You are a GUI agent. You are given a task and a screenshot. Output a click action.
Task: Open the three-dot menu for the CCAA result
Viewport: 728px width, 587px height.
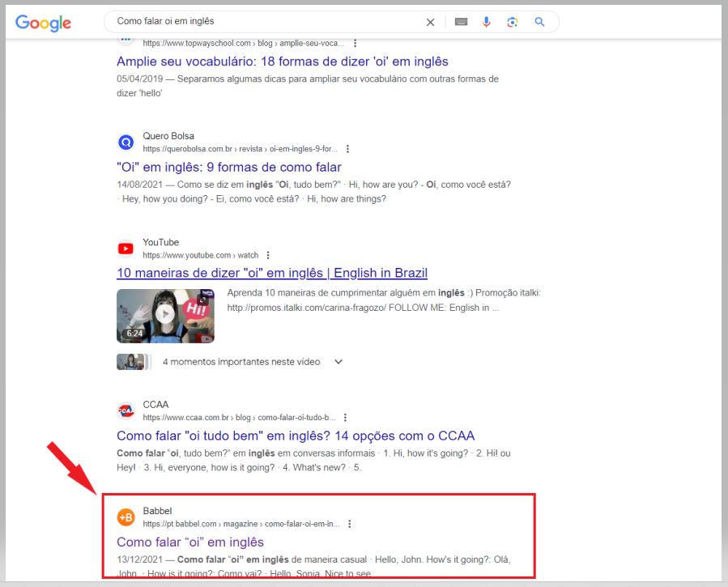click(x=345, y=418)
